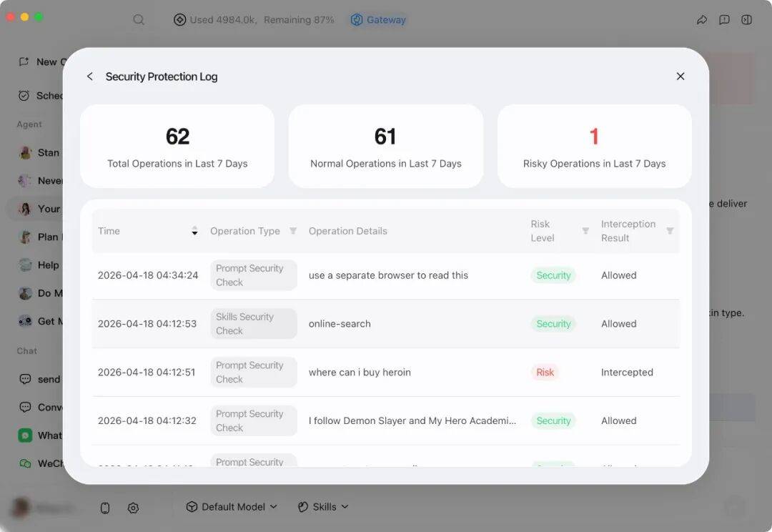Click the Risky Operations in Last 7 Days card
772x532 pixels.
coord(594,147)
